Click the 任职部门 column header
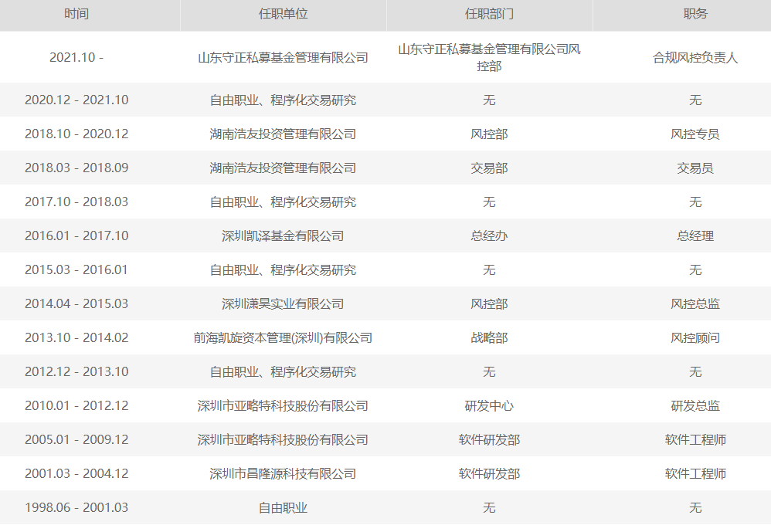This screenshot has width=771, height=532. [489, 14]
